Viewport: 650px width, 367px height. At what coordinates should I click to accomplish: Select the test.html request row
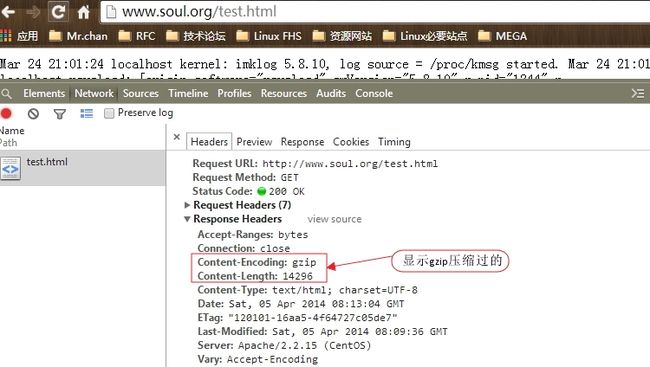pyautogui.click(x=82, y=168)
